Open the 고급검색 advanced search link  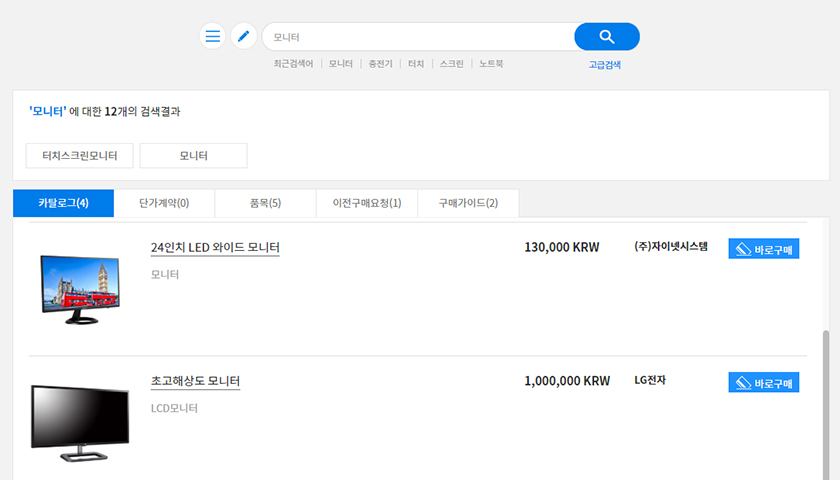(x=604, y=65)
